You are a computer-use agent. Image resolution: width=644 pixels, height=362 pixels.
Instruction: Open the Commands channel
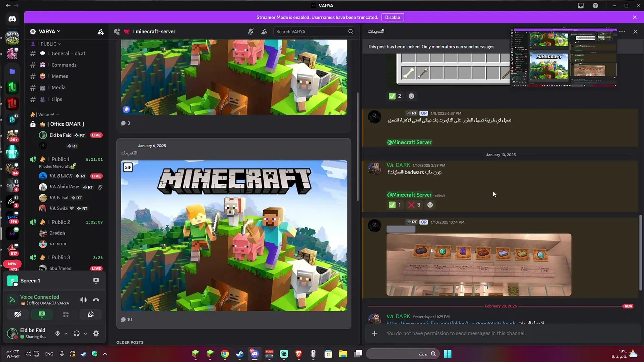click(67, 65)
